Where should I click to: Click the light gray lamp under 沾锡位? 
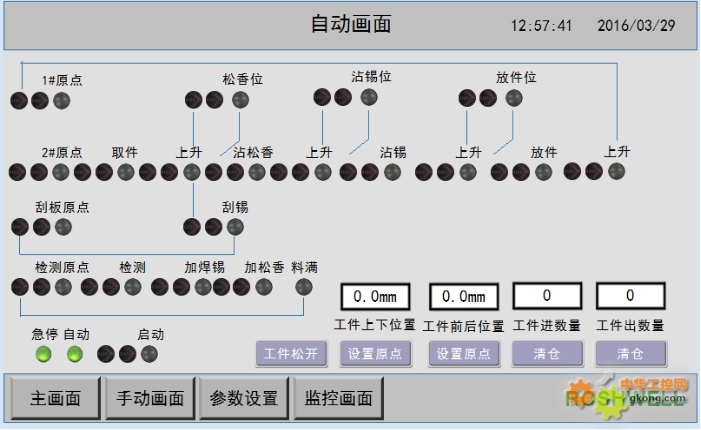click(x=369, y=97)
